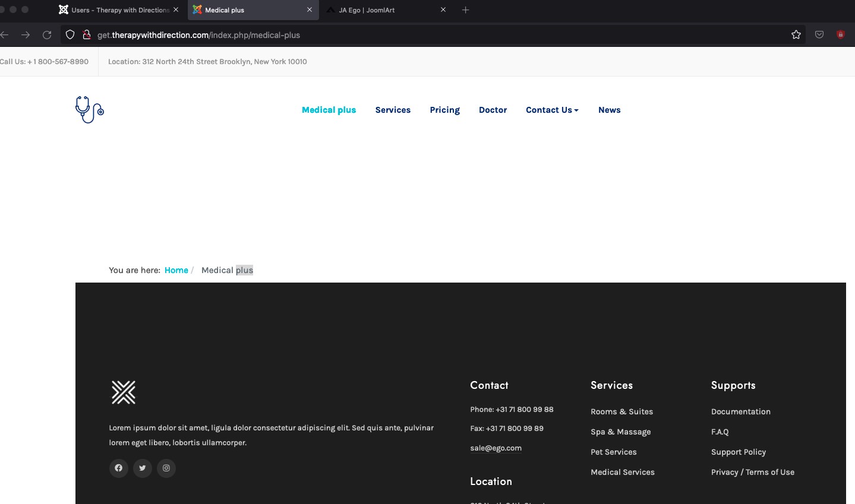This screenshot has height=504, width=855.
Task: Reload the page with refresh icon
Action: (47, 35)
